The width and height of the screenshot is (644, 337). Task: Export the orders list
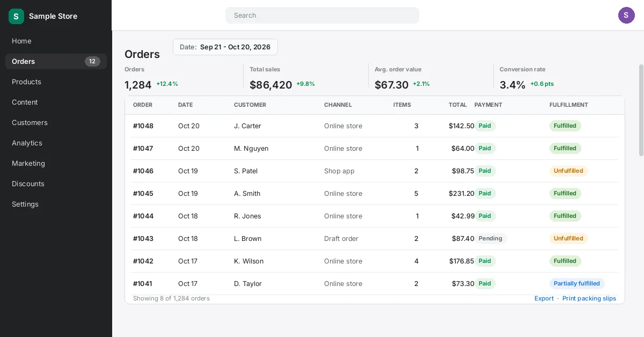[544, 298]
